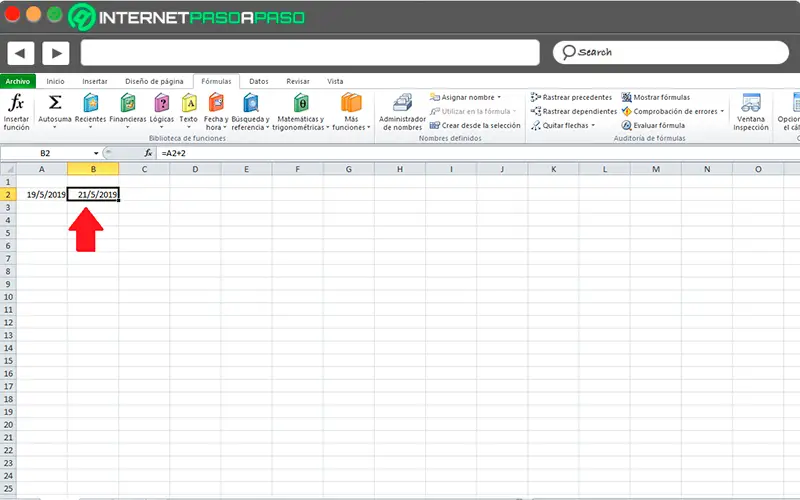Viewport: 800px width, 500px height.
Task: Open the Texto functions book icon
Action: (189, 103)
